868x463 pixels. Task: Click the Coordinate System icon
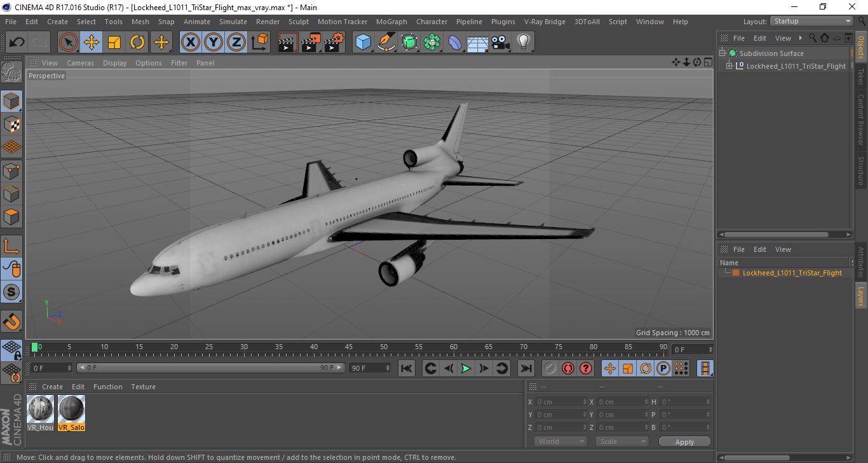coord(259,43)
